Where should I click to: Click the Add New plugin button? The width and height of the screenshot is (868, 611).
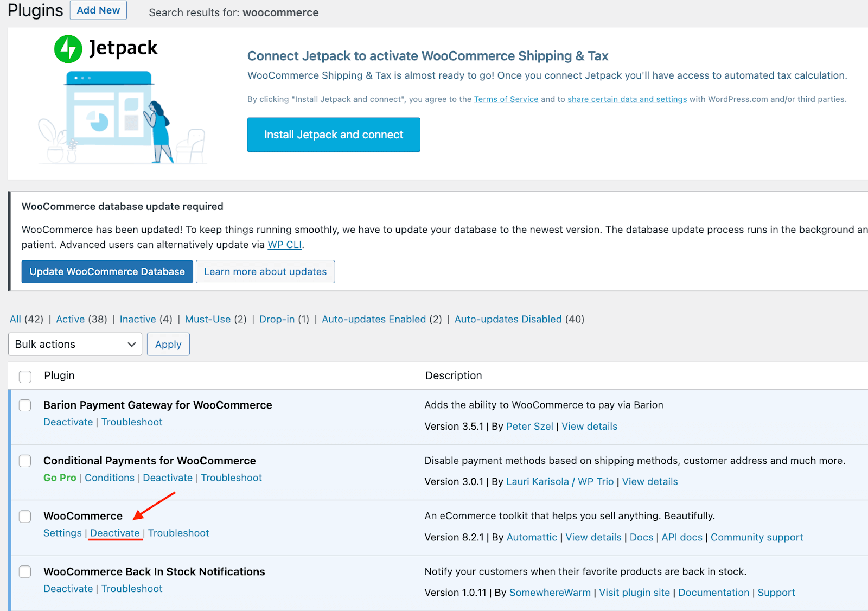pyautogui.click(x=98, y=10)
